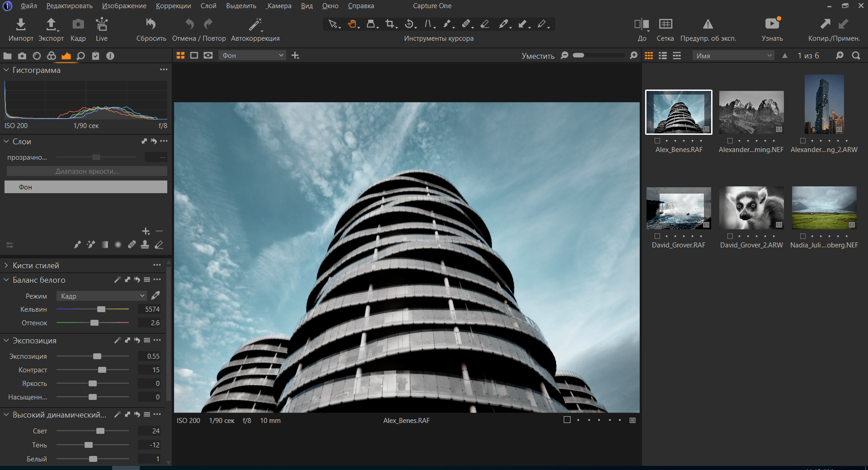Select the Pan hand cursor tool
The image size is (868, 470).
pyautogui.click(x=352, y=24)
